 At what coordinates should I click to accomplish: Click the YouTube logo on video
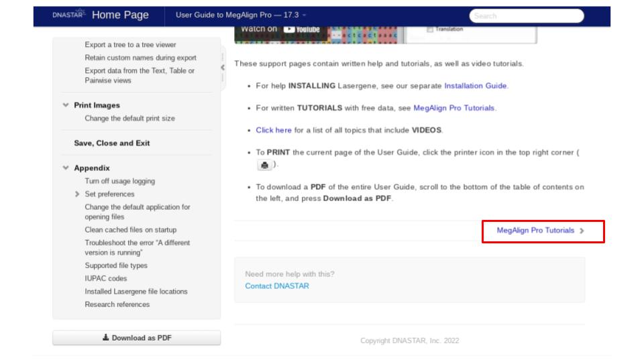[302, 29]
